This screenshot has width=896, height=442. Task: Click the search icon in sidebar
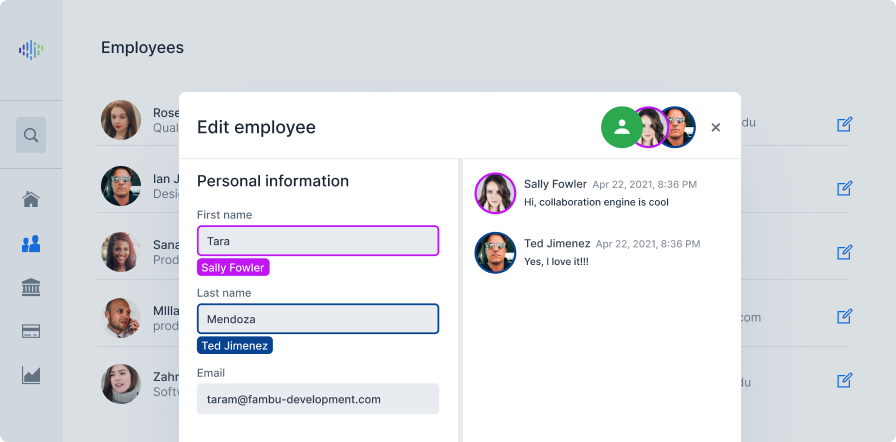31,135
